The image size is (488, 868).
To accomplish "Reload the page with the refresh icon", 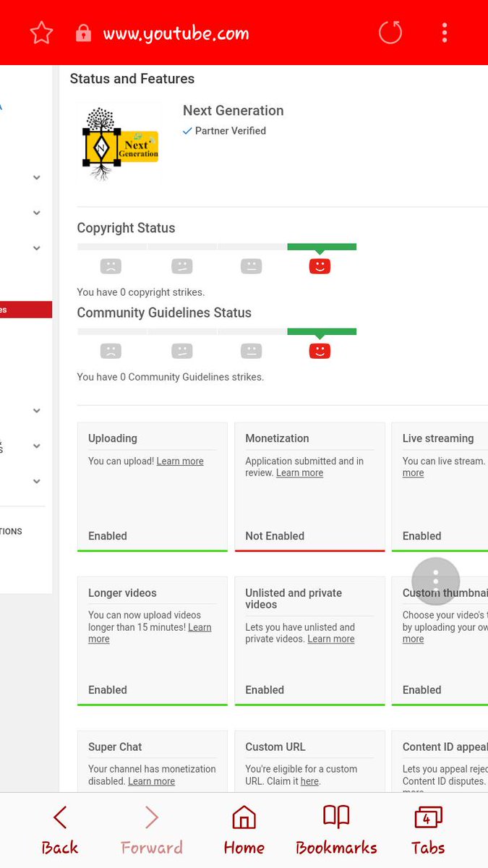I will (390, 33).
